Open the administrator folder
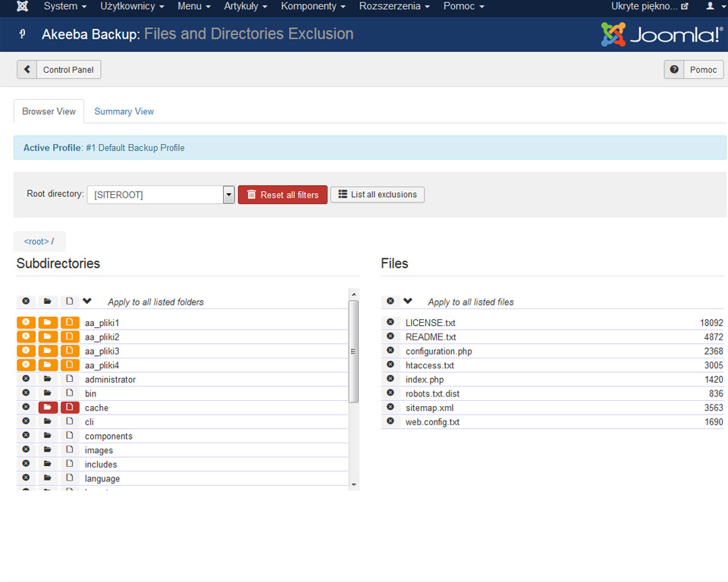This screenshot has width=728, height=582. (110, 379)
